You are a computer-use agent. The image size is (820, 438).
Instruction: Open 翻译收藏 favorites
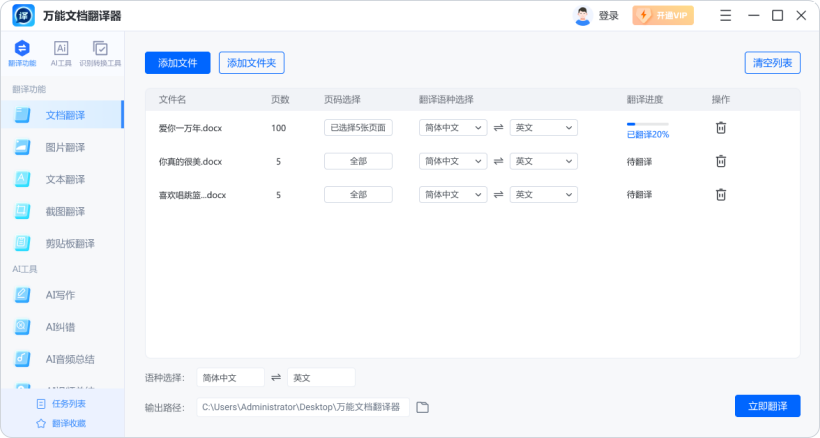coord(62,423)
